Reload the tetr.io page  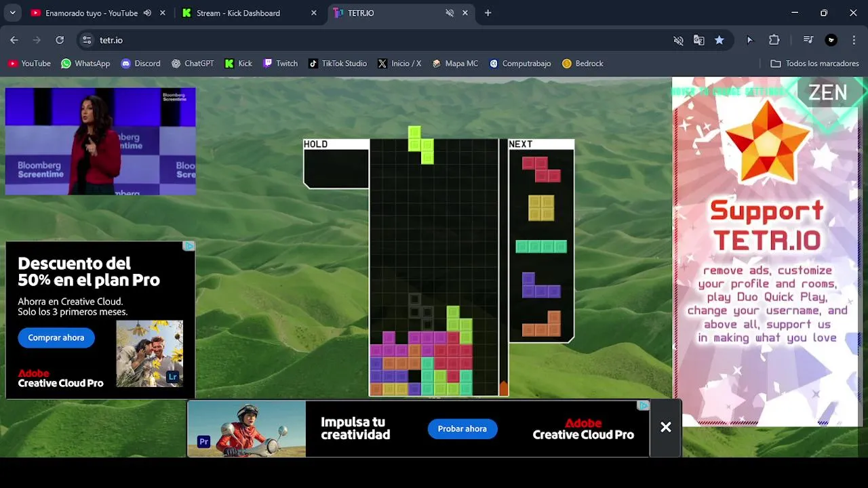coord(60,40)
